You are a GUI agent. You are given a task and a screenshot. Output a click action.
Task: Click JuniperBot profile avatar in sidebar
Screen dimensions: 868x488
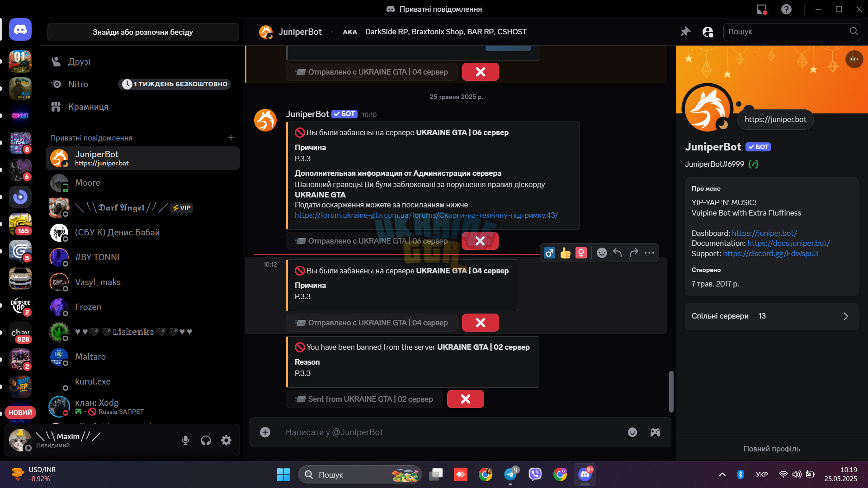coord(707,108)
